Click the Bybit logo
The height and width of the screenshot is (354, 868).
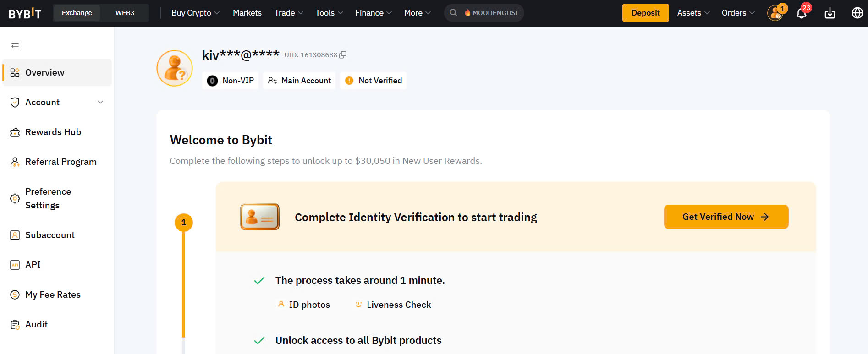click(x=25, y=13)
